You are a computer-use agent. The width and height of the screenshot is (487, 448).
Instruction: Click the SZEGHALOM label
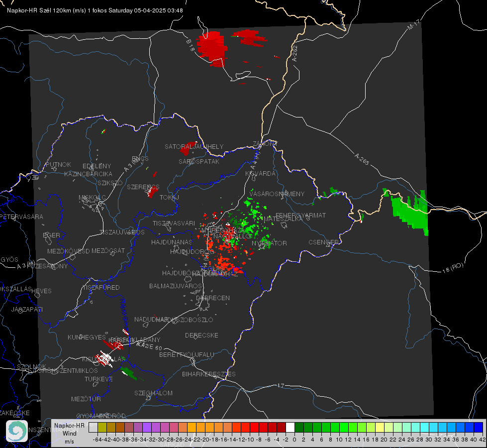click(153, 393)
